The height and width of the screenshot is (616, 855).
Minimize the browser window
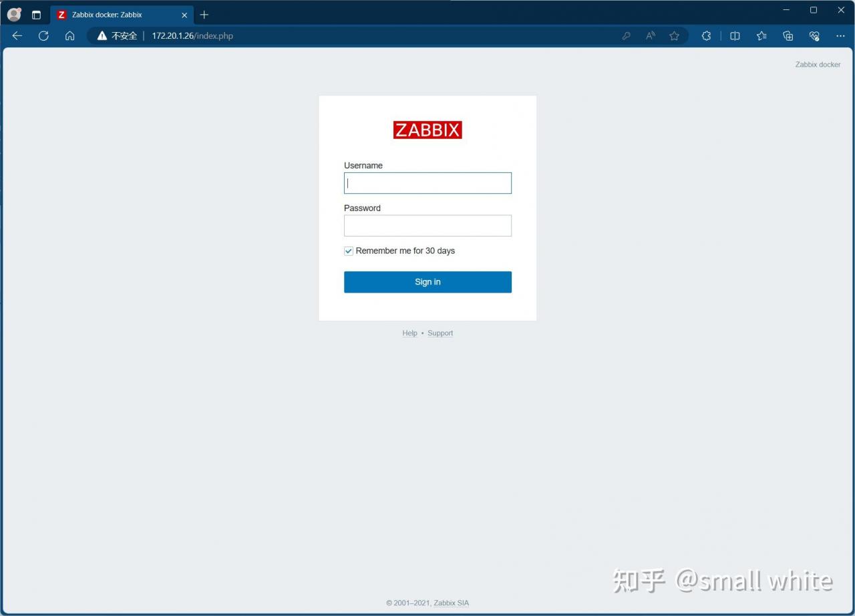click(786, 10)
